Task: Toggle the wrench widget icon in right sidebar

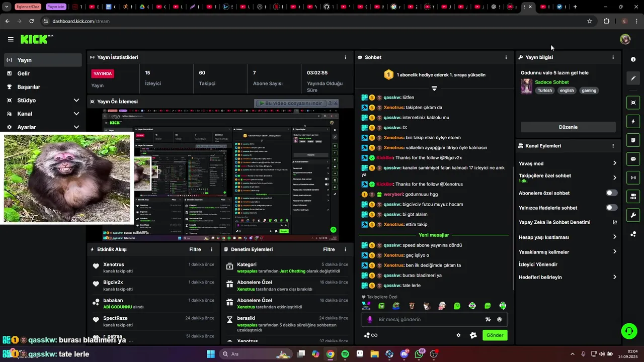Action: 633,215
